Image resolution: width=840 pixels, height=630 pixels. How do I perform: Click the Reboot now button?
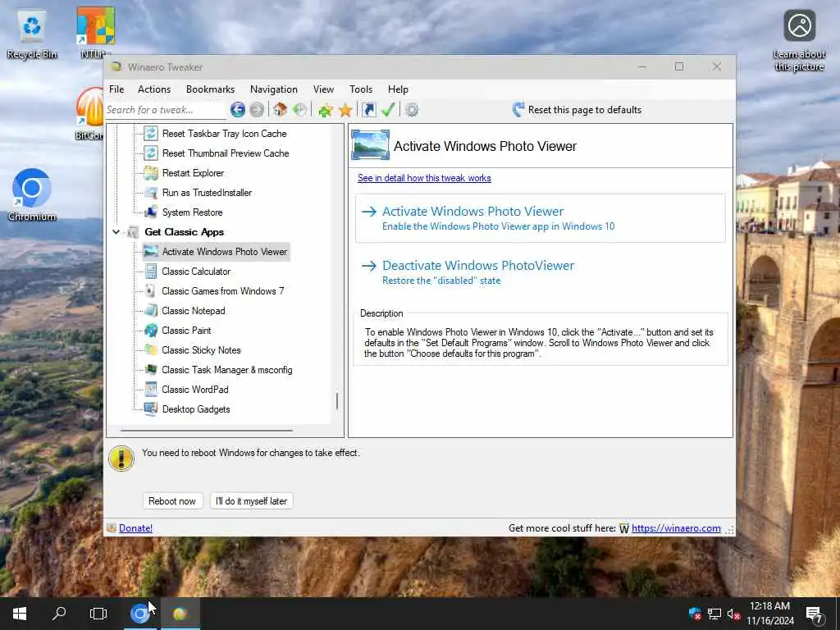click(x=172, y=501)
